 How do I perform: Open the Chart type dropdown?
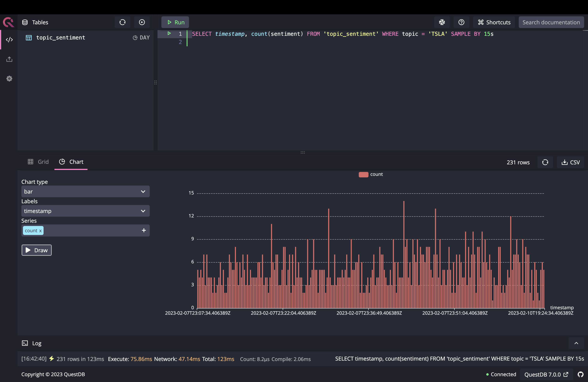pos(85,192)
